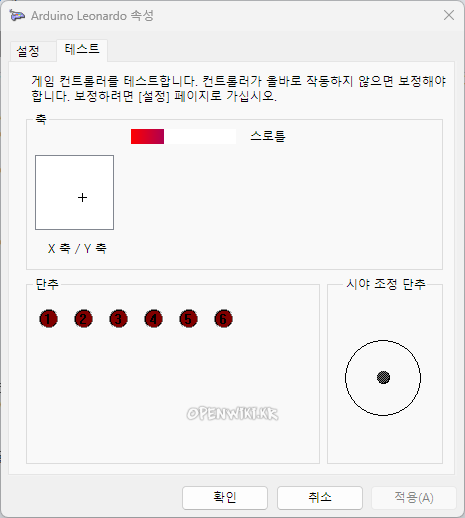
Task: Click the crosshair in the X/Y axis box
Action: click(82, 198)
